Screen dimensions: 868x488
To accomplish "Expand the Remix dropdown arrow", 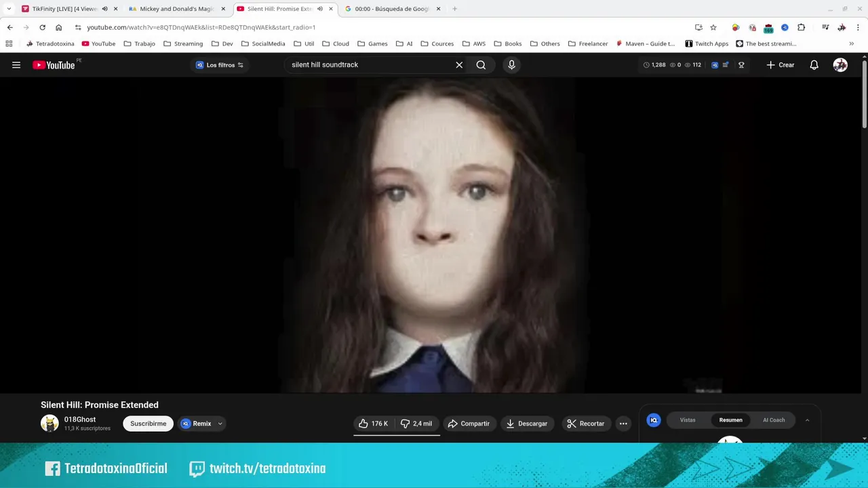I will point(220,424).
